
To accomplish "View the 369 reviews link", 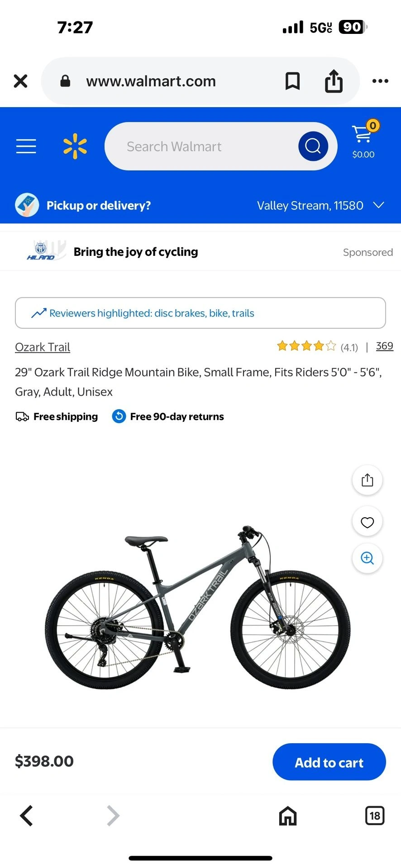I will click(x=384, y=346).
